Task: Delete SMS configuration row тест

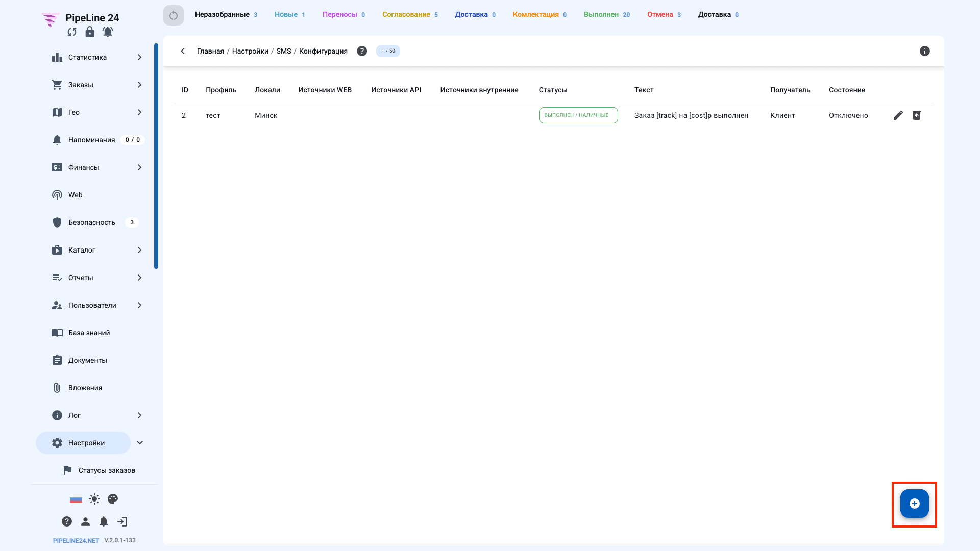Action: pos(917,115)
